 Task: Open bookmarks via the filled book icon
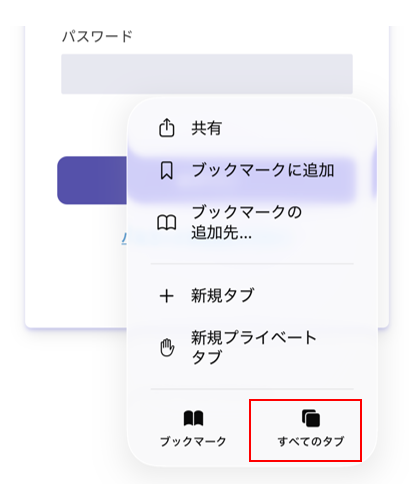pyautogui.click(x=193, y=418)
